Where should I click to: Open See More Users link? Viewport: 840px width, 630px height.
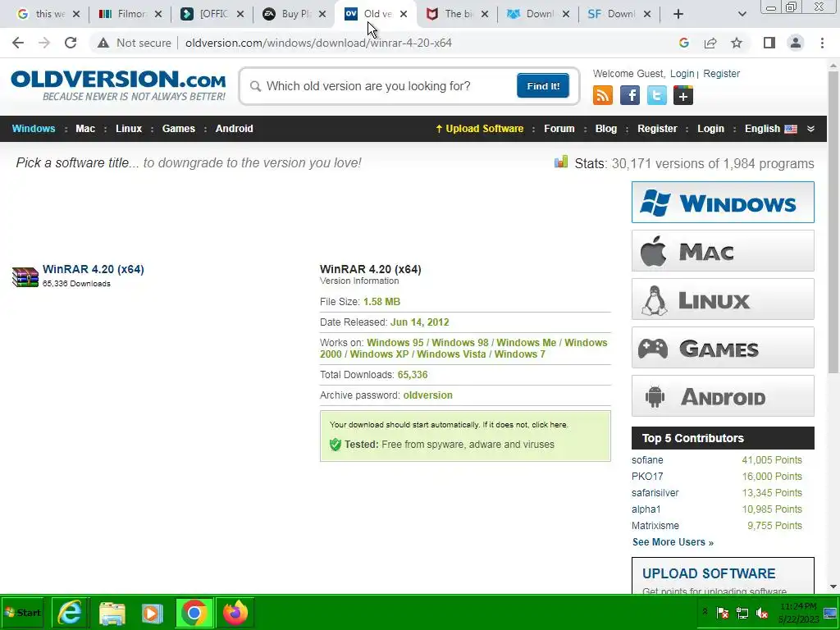coord(673,542)
